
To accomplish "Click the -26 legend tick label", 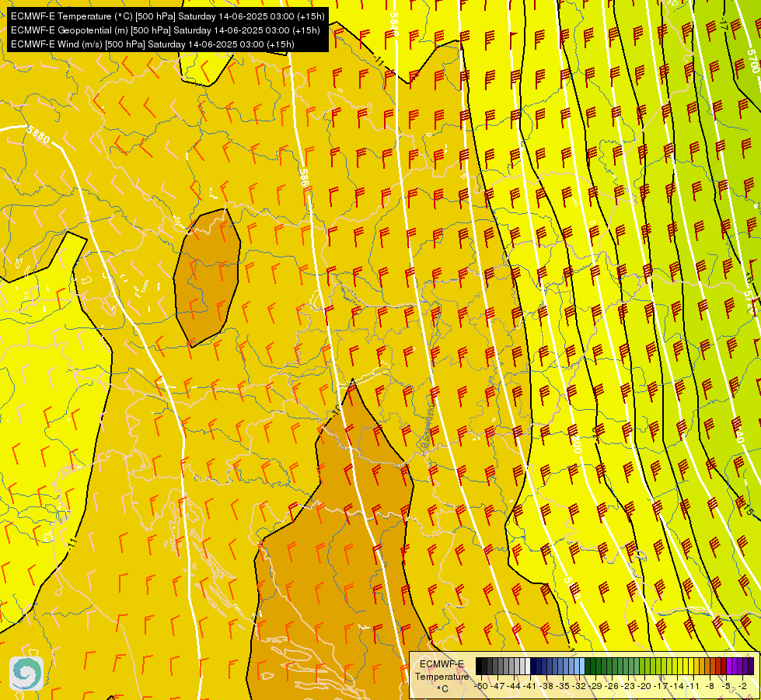I will coord(612,686).
